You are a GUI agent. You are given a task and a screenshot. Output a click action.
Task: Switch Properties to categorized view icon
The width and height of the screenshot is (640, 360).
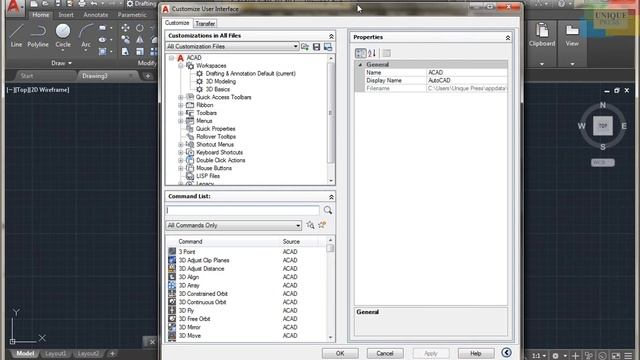(x=360, y=53)
